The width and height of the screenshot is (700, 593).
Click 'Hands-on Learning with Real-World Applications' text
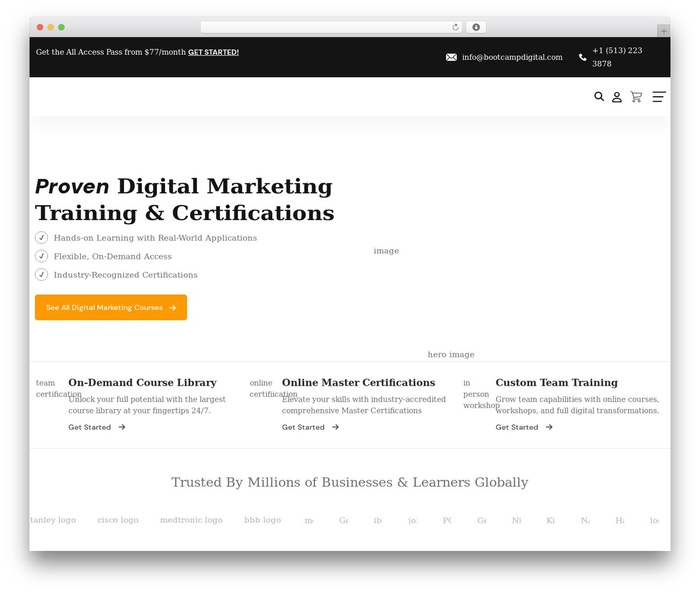155,238
